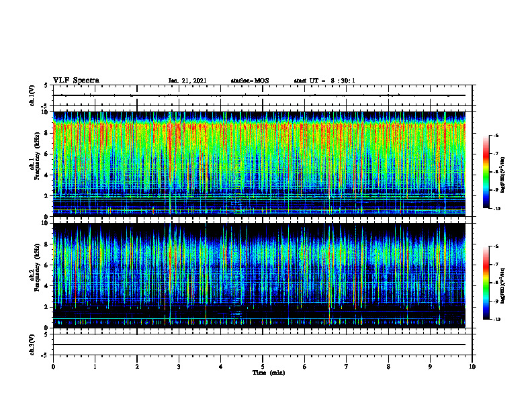
Task: Click the 'VLF Spectra' plot title
Action: (x=76, y=81)
